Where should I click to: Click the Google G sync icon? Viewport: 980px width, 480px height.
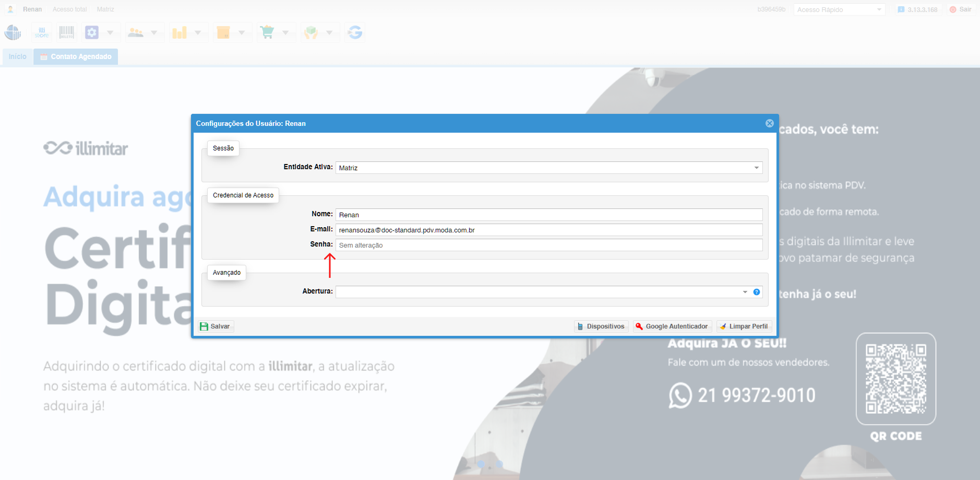355,32
